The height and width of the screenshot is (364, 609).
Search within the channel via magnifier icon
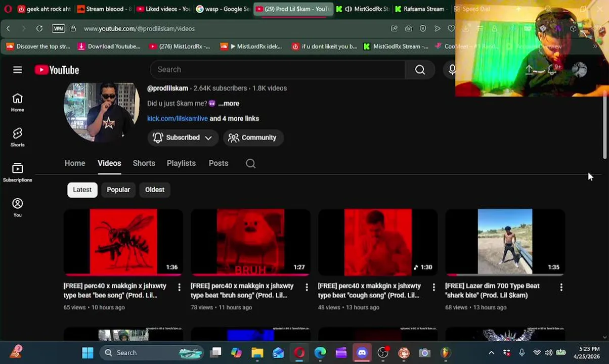pyautogui.click(x=250, y=163)
